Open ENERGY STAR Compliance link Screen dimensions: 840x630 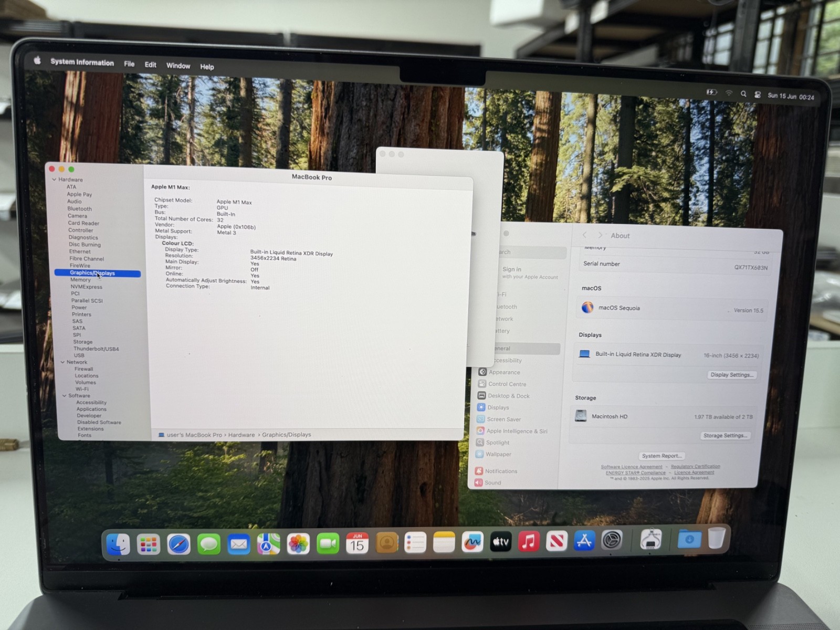(635, 472)
